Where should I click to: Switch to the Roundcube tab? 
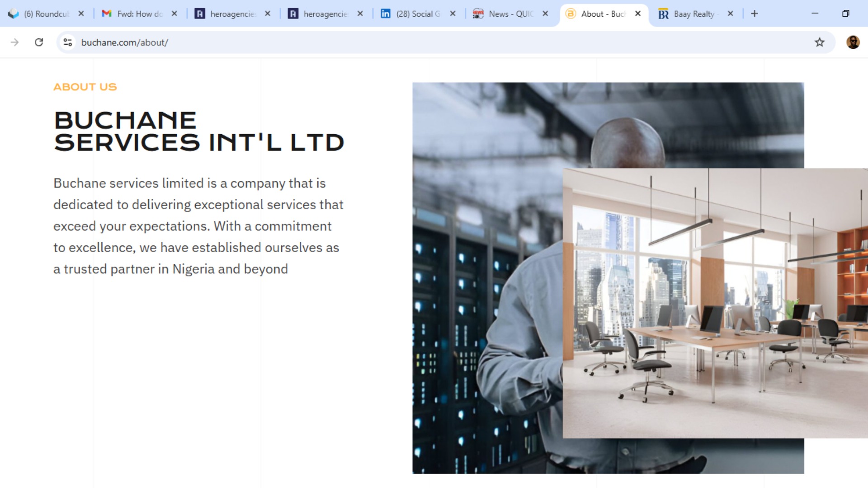[46, 14]
